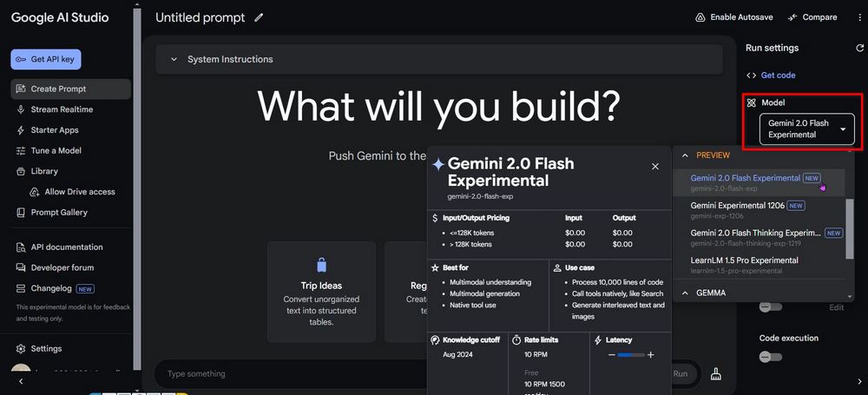Click the microphone icon for Stream Realtime
Screen dimensions: 868x395
21,109
